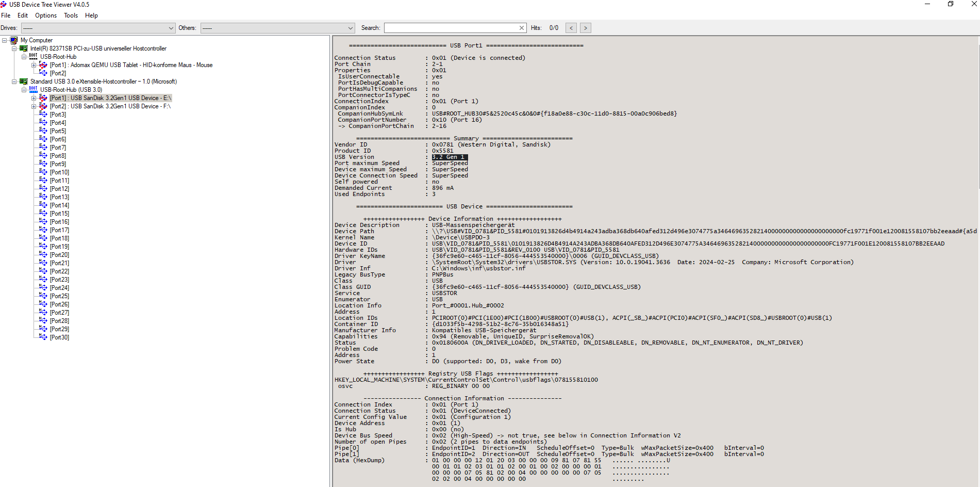Image resolution: width=980 pixels, height=487 pixels.
Task: Click the SanDisk E:\ device icon
Action: (43, 98)
